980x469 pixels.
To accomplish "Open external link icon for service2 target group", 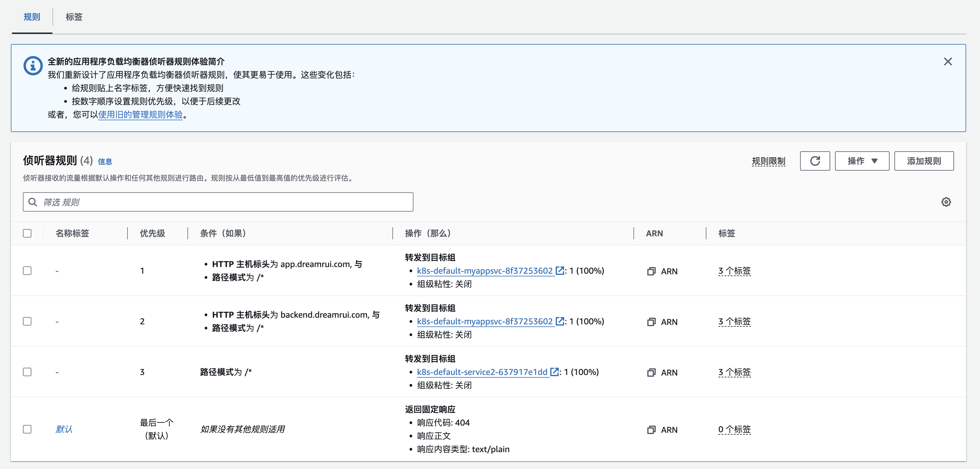I will (x=555, y=372).
